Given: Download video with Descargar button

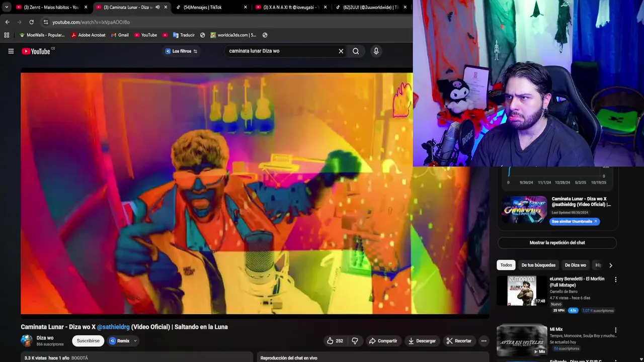Looking at the screenshot, I should tap(422, 341).
